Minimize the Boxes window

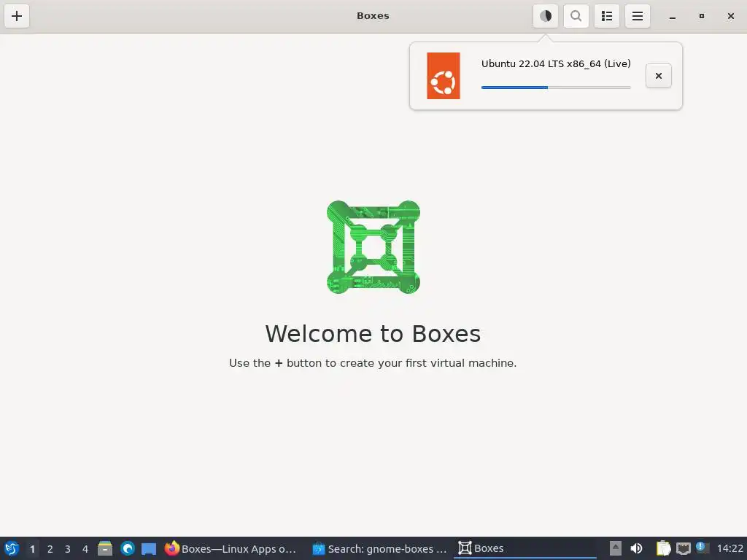coord(672,16)
